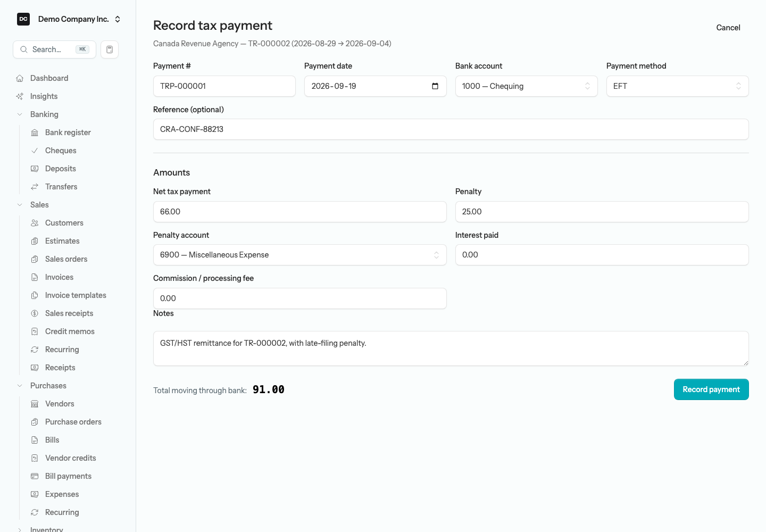The image size is (766, 532).
Task: Go to Purchase orders
Action: coord(73,422)
